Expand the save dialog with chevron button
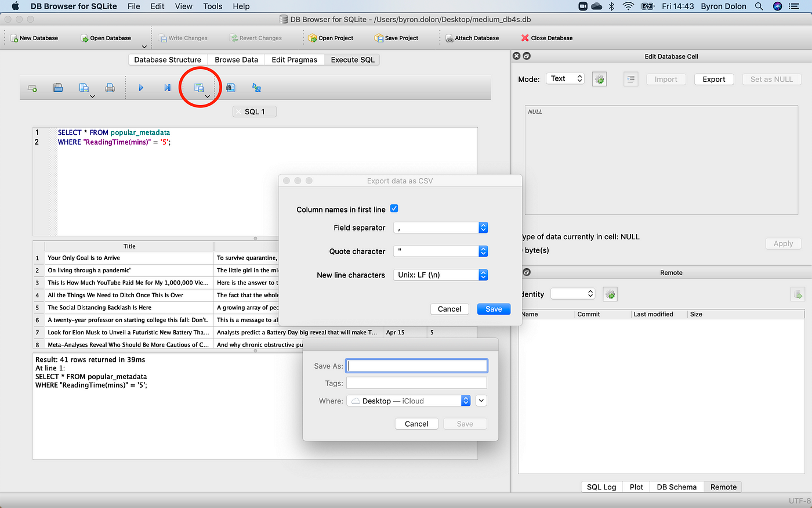 click(481, 401)
